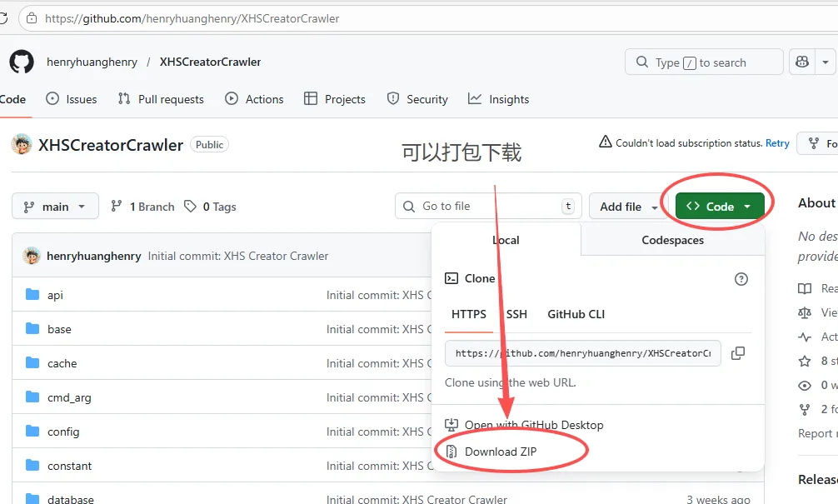Click the browser address bar URL
838x504 pixels.
click(x=192, y=18)
